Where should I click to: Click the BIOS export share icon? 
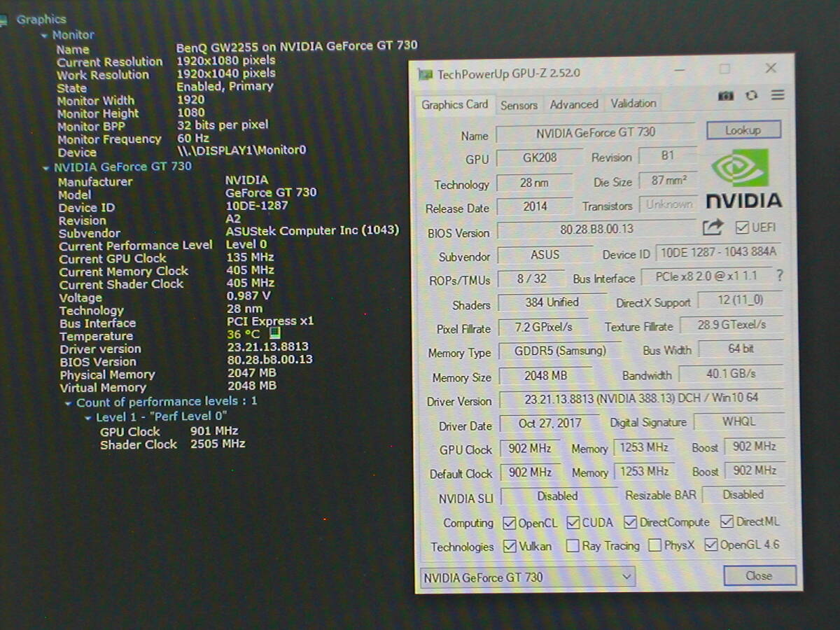coord(713,227)
